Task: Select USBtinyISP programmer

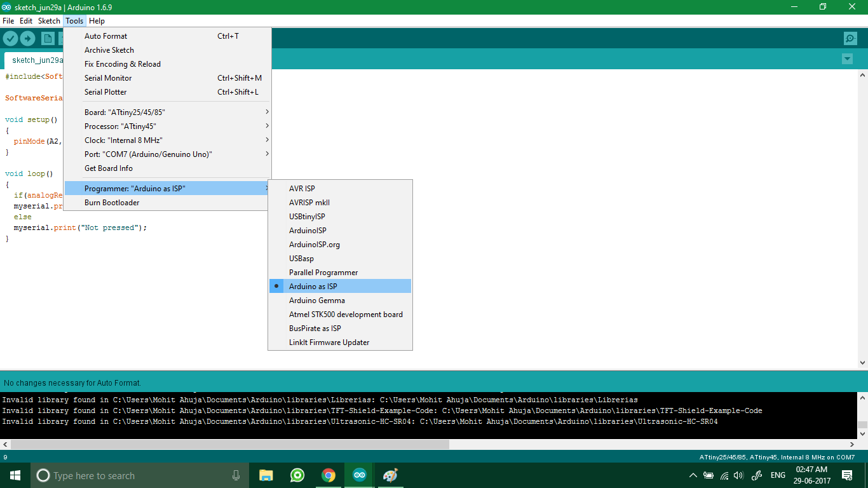Action: point(340,217)
